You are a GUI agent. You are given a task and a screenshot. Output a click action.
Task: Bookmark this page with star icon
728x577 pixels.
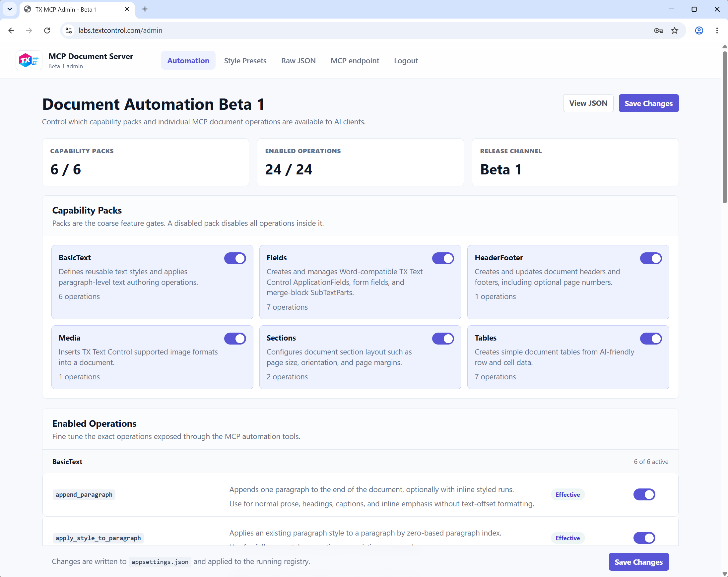point(675,31)
